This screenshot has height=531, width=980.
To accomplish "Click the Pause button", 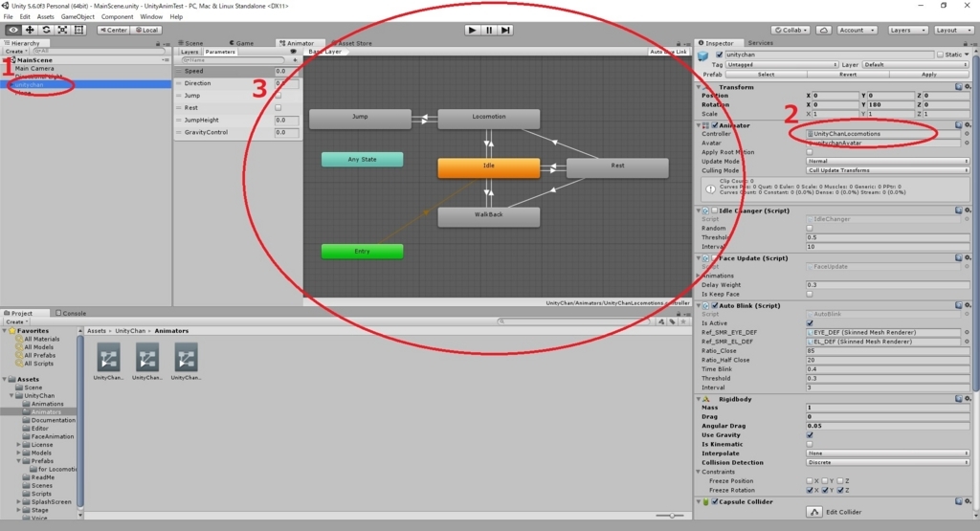I will (x=489, y=30).
